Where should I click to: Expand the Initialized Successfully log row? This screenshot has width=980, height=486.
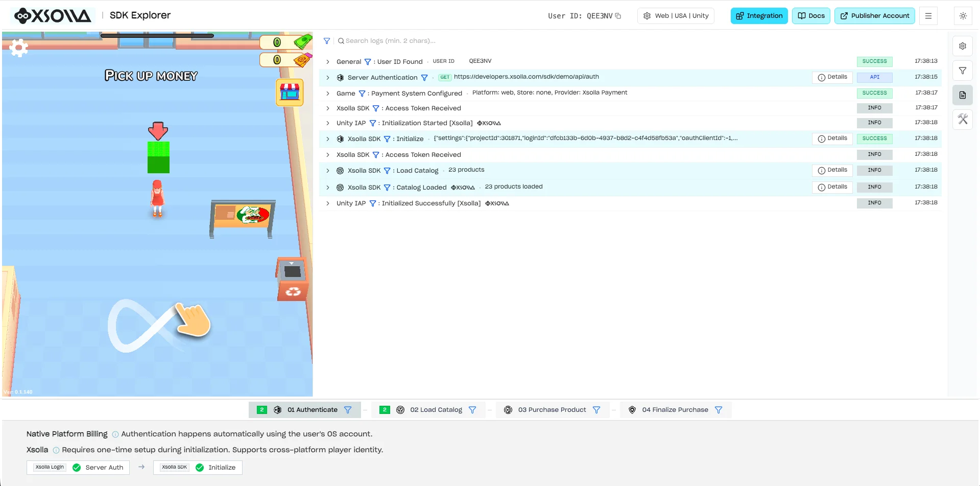pyautogui.click(x=328, y=203)
